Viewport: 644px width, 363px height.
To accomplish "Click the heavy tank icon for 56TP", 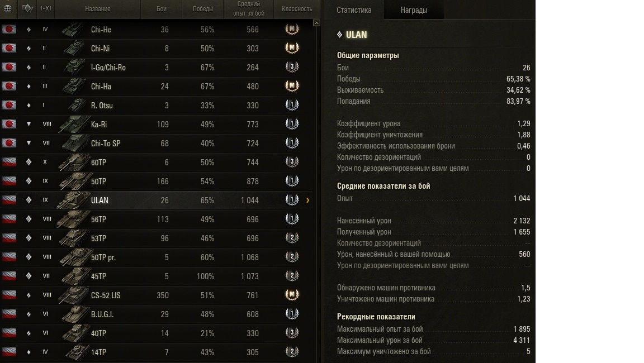I will [x=29, y=219].
